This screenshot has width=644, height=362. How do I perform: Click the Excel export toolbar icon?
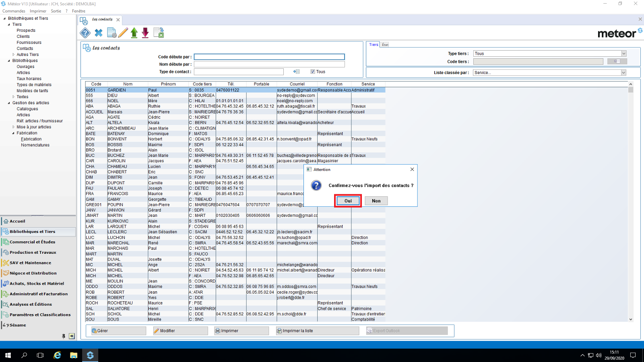[x=159, y=33]
